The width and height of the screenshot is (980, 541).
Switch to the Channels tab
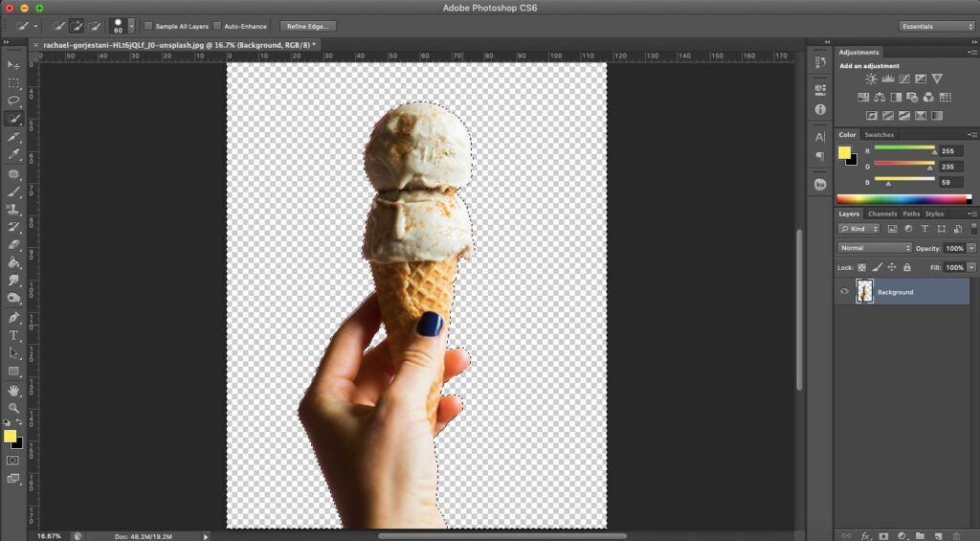[881, 214]
